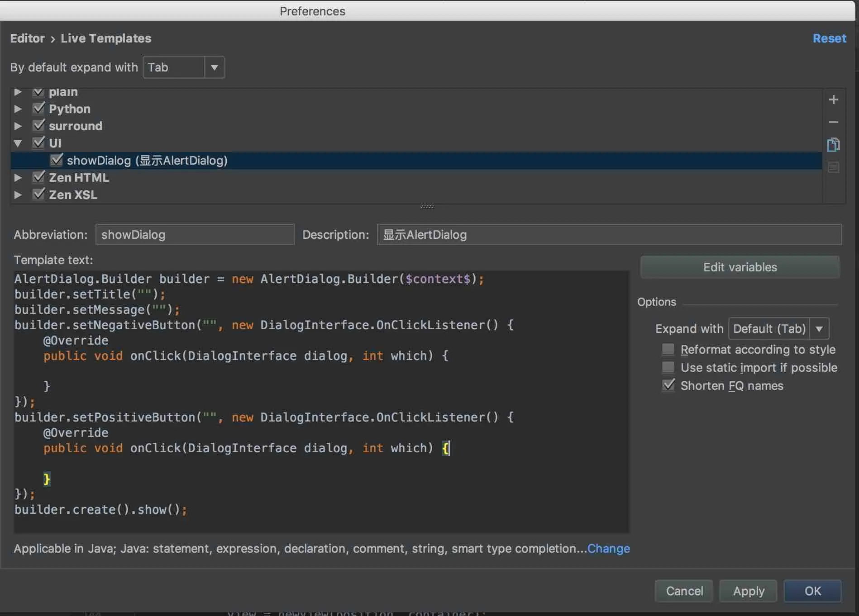Expand the surround template group
The height and width of the screenshot is (616, 859).
18,126
